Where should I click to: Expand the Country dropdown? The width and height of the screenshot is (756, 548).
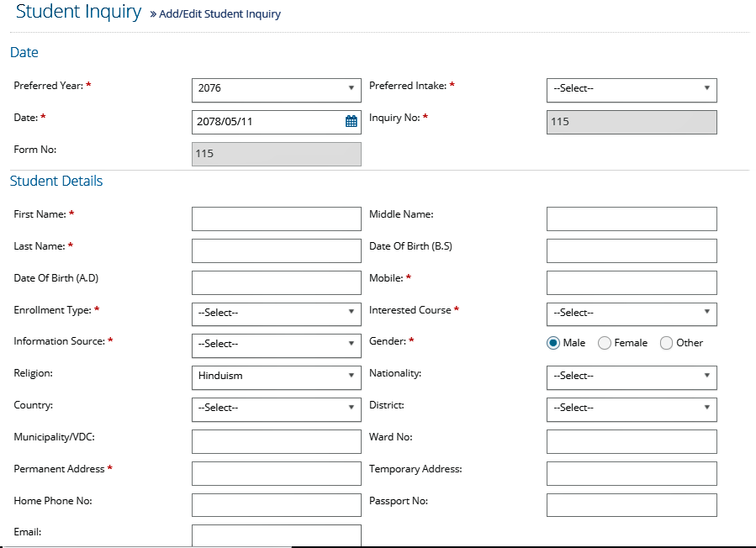(277, 409)
